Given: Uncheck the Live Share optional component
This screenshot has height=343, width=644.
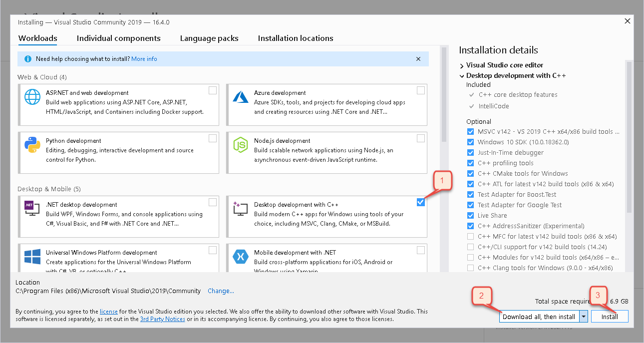Looking at the screenshot, I should (x=470, y=215).
